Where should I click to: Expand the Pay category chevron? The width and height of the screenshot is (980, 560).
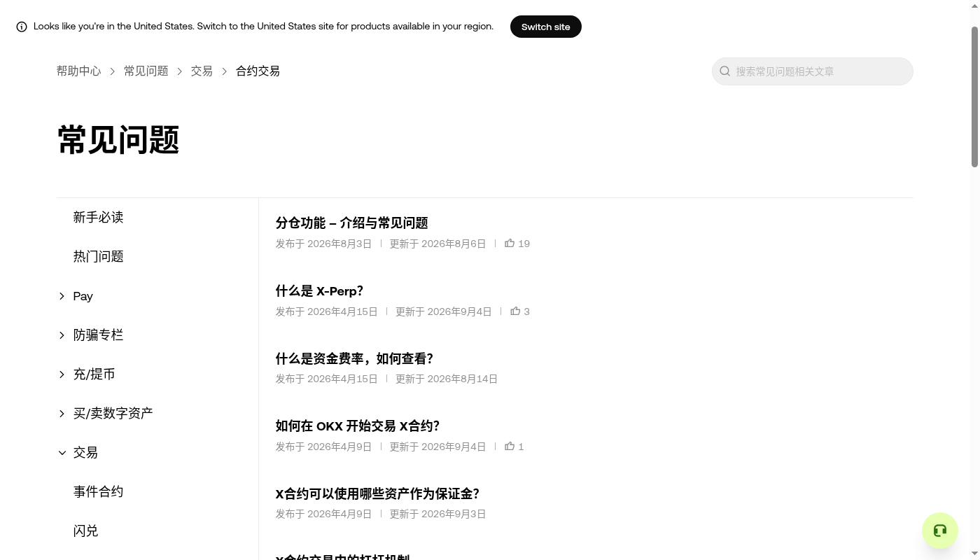[62, 296]
